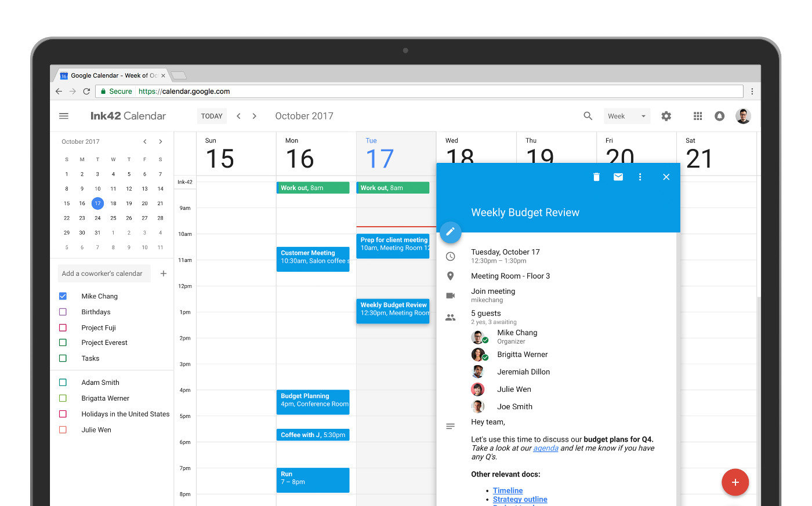Email the event guests
The width and height of the screenshot is (812, 506).
[x=618, y=177]
